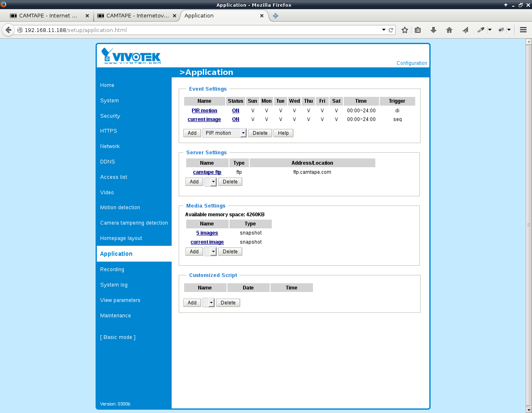Click the Firefox back arrow button
532x413 pixels.
tap(8, 30)
